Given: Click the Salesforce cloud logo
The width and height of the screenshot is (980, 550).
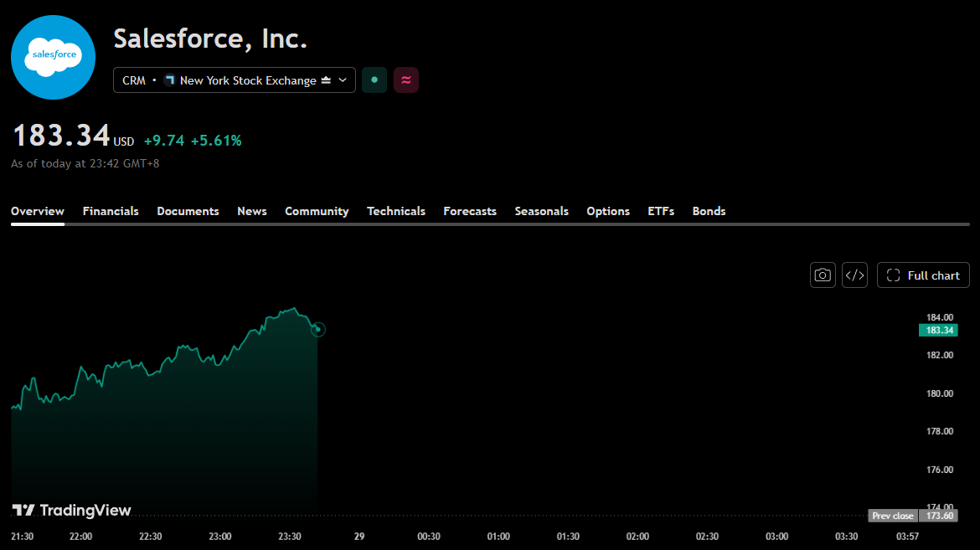Looking at the screenshot, I should pyautogui.click(x=53, y=58).
